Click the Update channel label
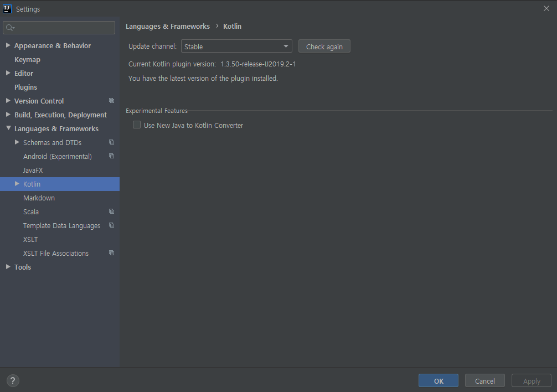 [x=152, y=47]
